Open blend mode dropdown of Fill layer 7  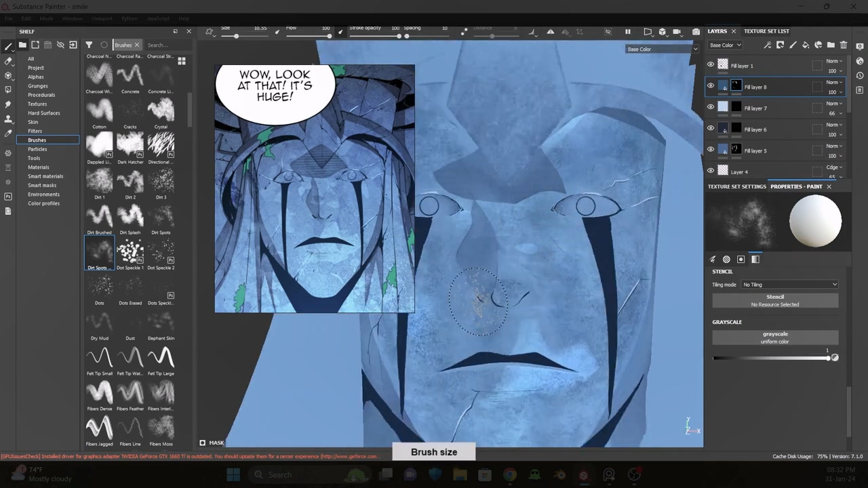(x=834, y=104)
